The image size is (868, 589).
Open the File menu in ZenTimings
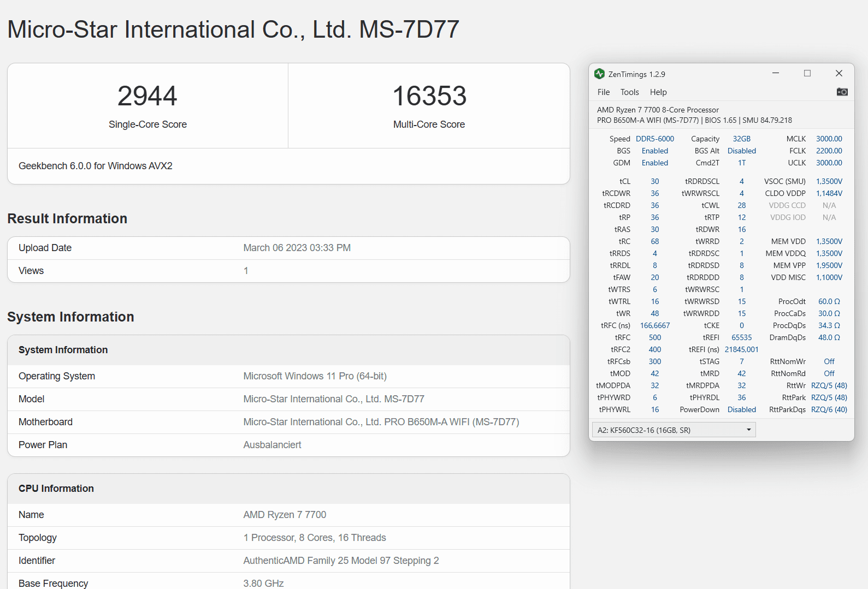coord(604,92)
